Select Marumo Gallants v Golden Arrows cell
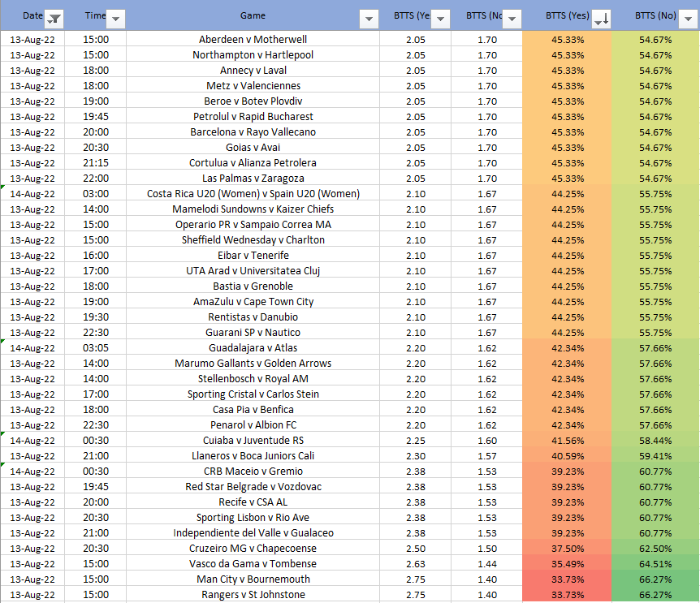Viewport: 700px width, 603px height. [x=253, y=364]
